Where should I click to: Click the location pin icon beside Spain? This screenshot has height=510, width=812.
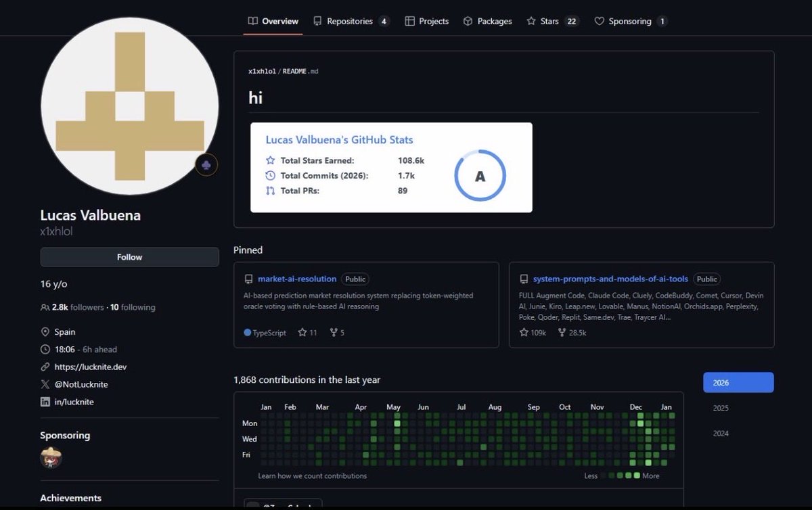[x=45, y=332]
